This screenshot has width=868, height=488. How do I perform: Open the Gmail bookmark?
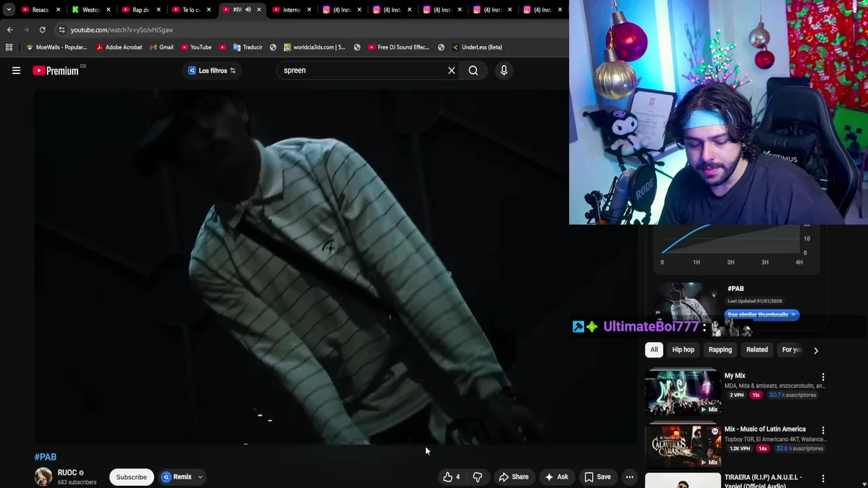[161, 47]
